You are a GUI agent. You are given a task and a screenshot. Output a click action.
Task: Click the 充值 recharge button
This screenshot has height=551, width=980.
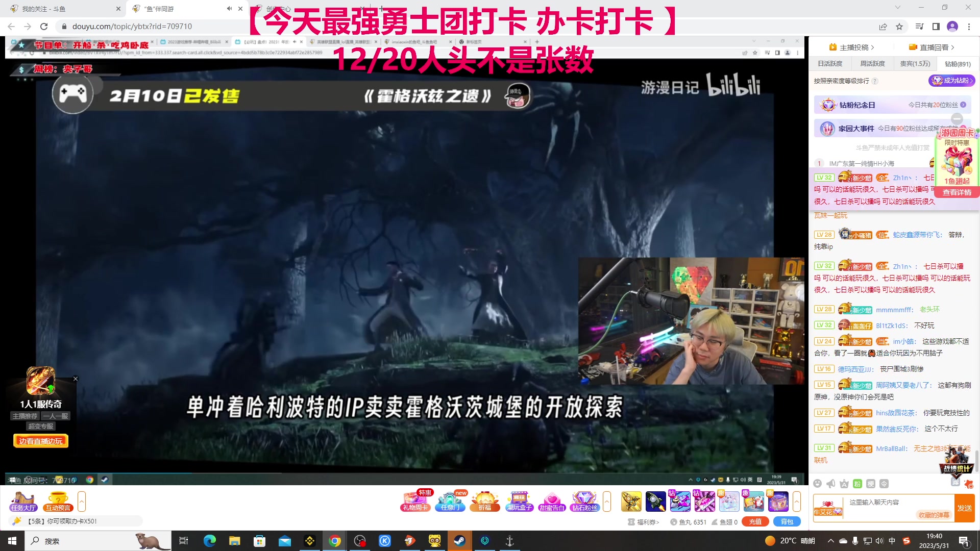[755, 522]
